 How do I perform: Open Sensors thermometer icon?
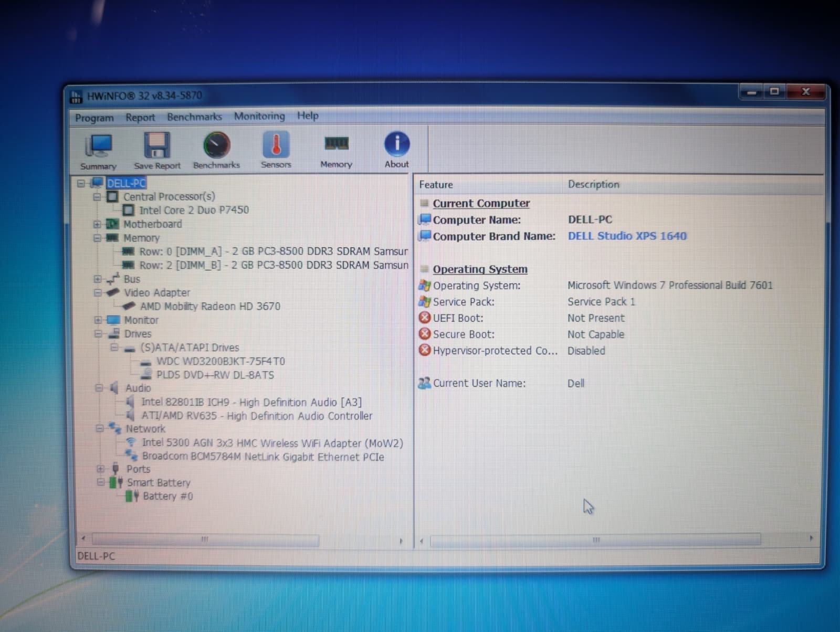click(276, 150)
